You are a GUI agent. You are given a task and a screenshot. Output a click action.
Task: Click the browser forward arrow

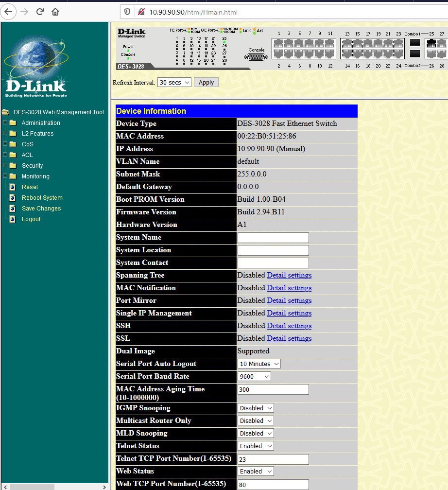[x=24, y=12]
